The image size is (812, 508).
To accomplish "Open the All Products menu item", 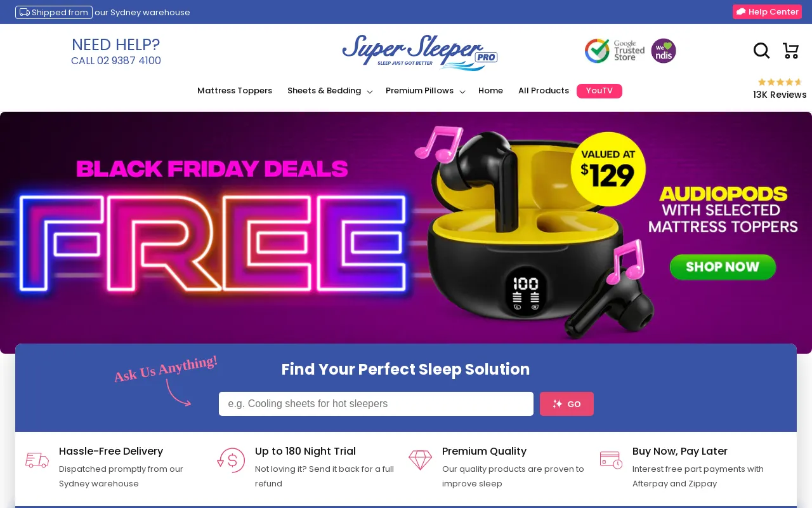I will (x=544, y=91).
